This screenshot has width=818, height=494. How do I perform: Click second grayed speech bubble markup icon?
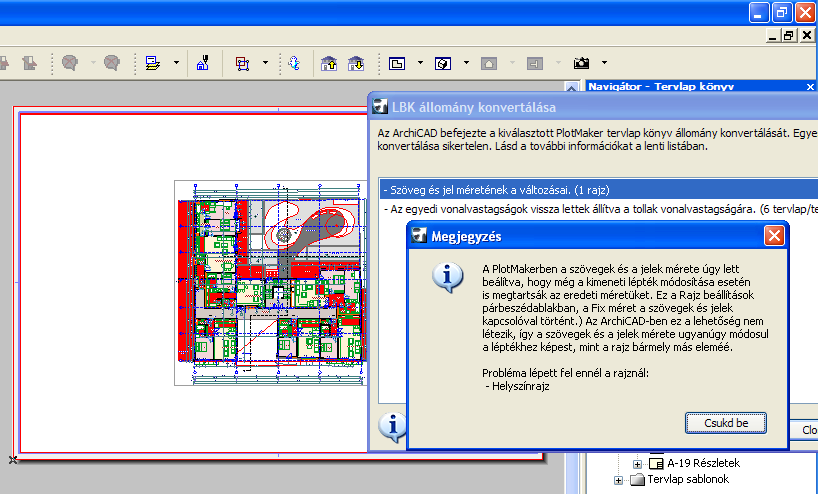point(112,63)
